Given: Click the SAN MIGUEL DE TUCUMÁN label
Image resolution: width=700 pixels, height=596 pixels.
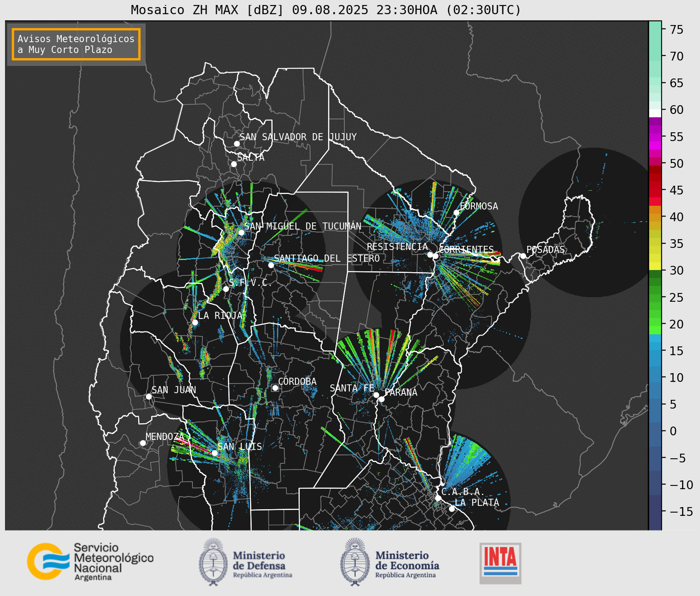Looking at the screenshot, I should click(303, 226).
